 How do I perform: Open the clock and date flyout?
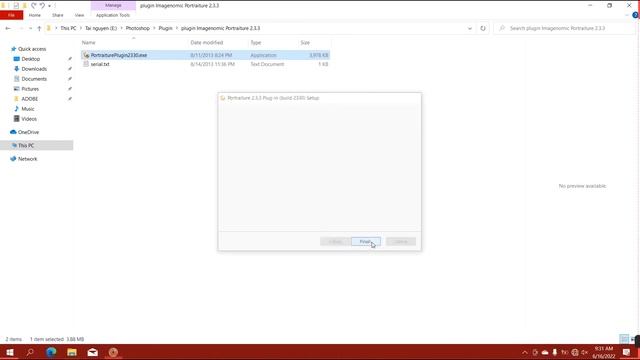click(x=604, y=352)
